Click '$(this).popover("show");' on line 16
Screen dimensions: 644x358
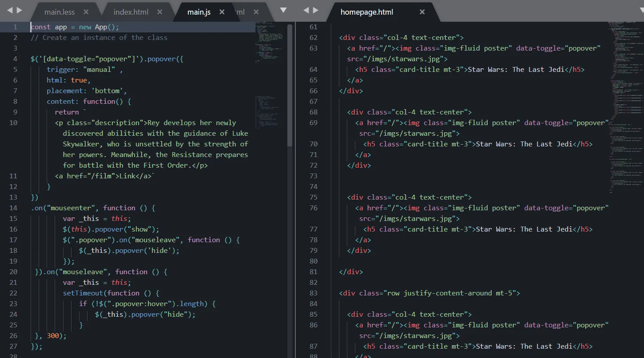[x=111, y=229]
